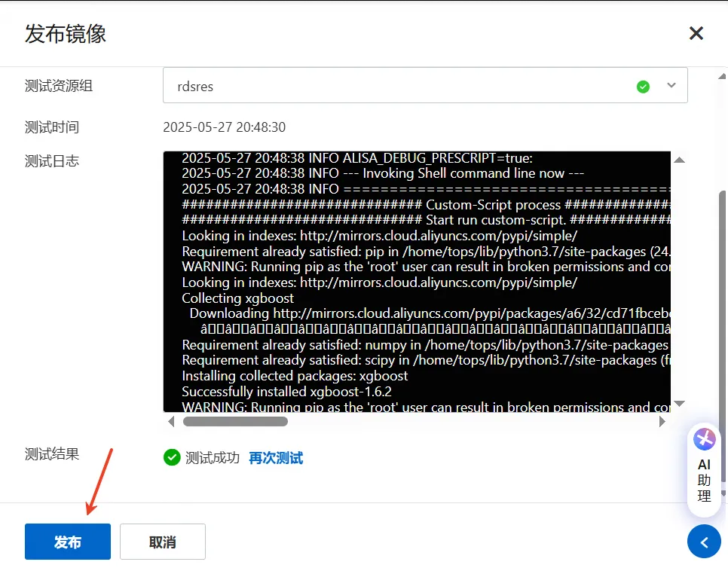
Task: Click the 发布镜像 dialog title
Action: pos(66,34)
